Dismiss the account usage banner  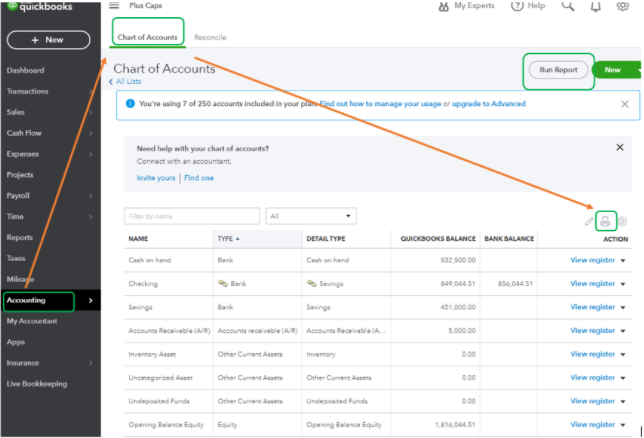click(625, 103)
